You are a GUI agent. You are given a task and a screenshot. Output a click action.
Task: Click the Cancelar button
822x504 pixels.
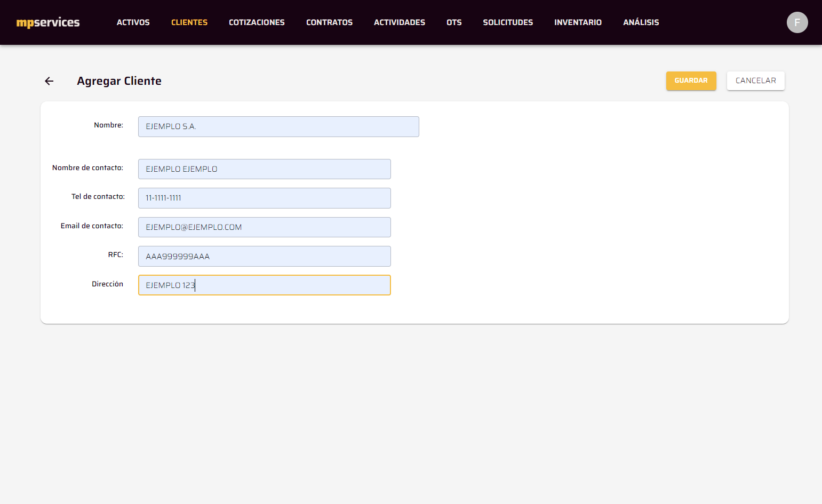755,81
